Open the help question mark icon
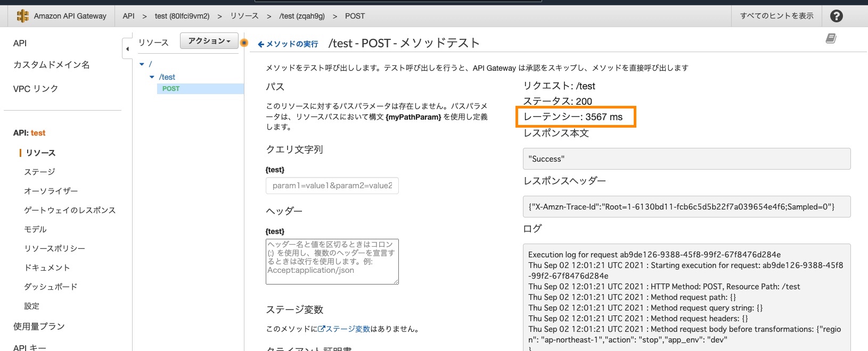 pos(837,16)
